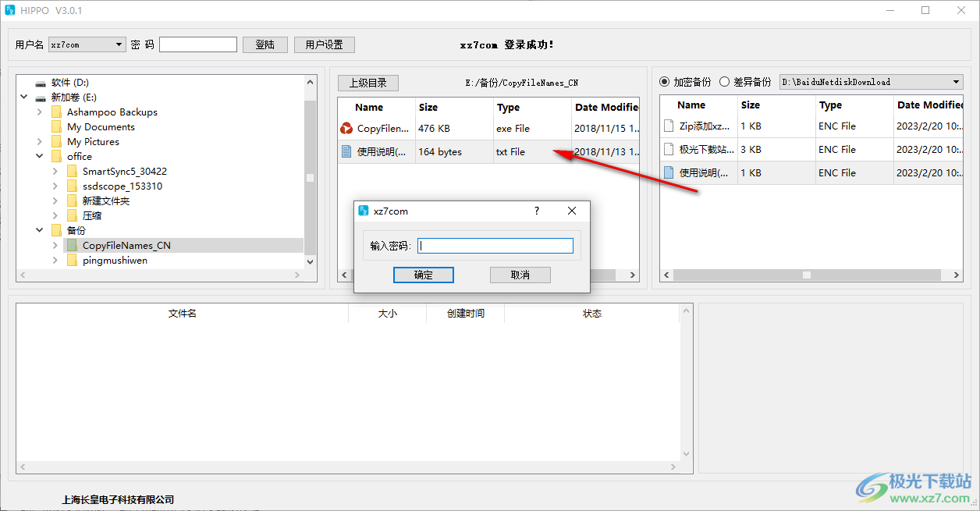980x511 pixels.
Task: Close the xz7com password dialog
Action: pyautogui.click(x=572, y=211)
